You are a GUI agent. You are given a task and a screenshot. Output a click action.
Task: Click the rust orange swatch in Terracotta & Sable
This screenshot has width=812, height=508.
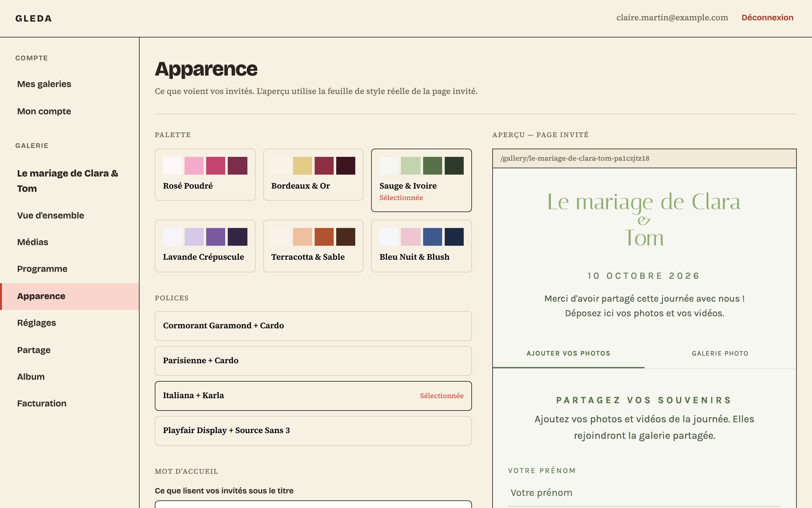(x=324, y=237)
